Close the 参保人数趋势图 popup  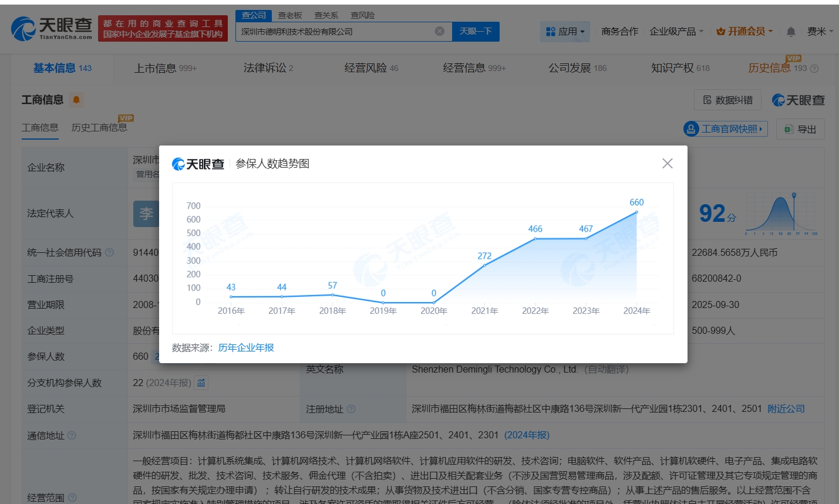(667, 163)
